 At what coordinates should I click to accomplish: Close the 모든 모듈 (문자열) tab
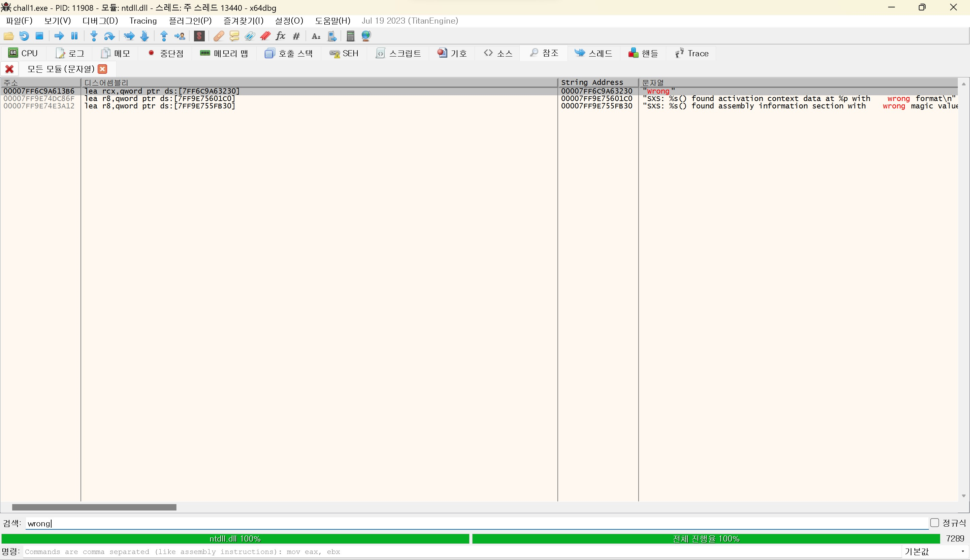tap(102, 69)
